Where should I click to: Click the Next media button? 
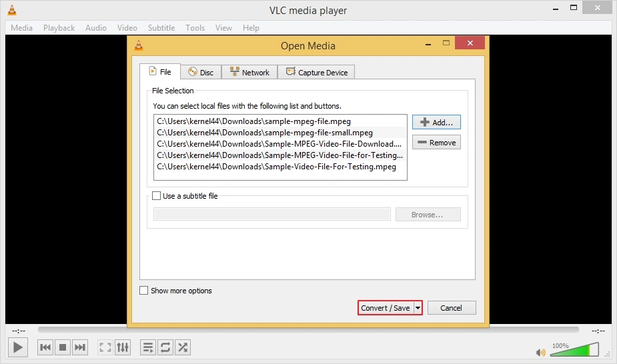pyautogui.click(x=80, y=347)
